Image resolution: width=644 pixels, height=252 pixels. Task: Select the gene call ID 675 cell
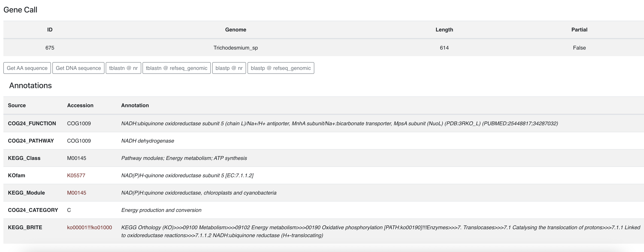(50, 48)
